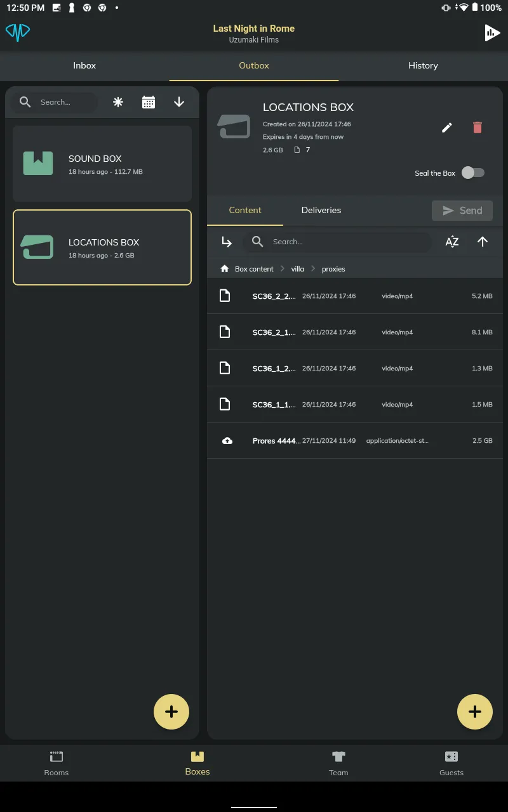Open Guests in bottom navigation

click(x=451, y=763)
